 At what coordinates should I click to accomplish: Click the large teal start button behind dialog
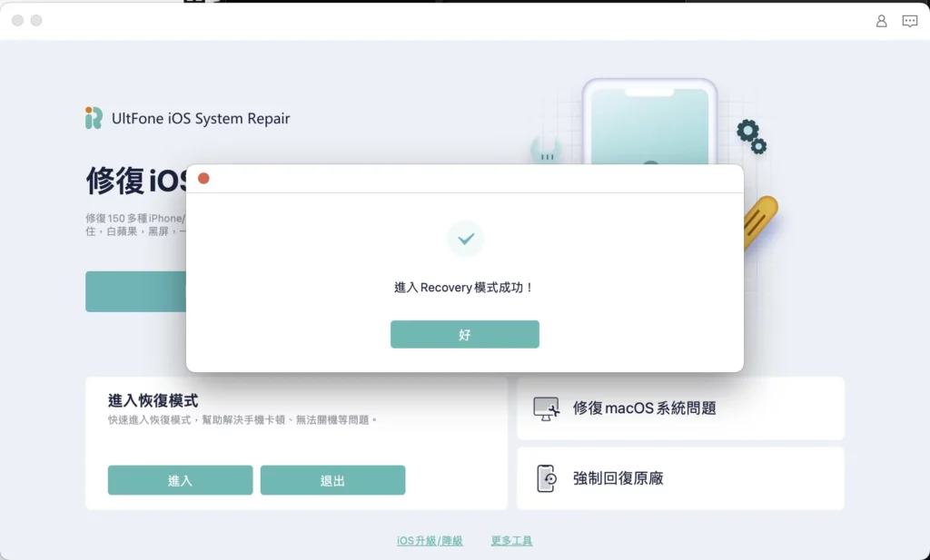point(136,291)
